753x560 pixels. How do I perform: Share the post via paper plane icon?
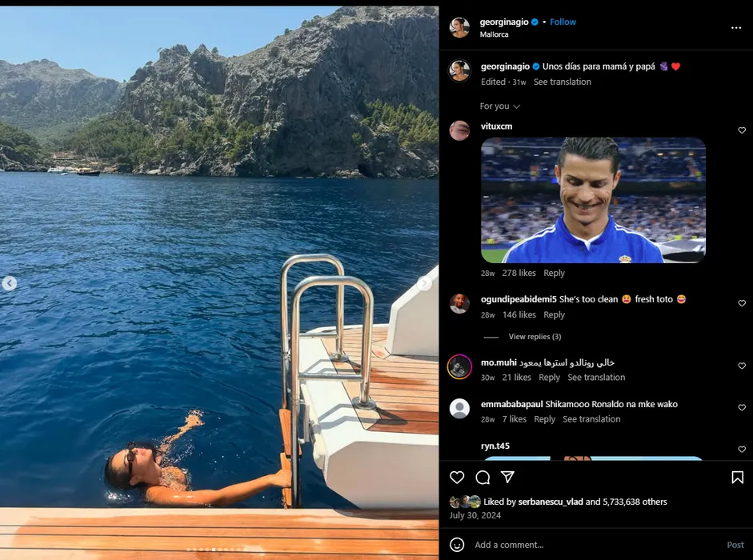tap(507, 478)
